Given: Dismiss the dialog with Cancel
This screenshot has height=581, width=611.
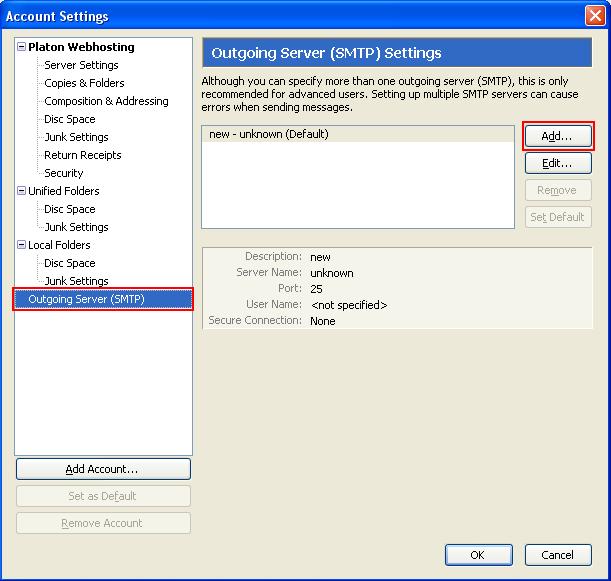Looking at the screenshot, I should 558,555.
